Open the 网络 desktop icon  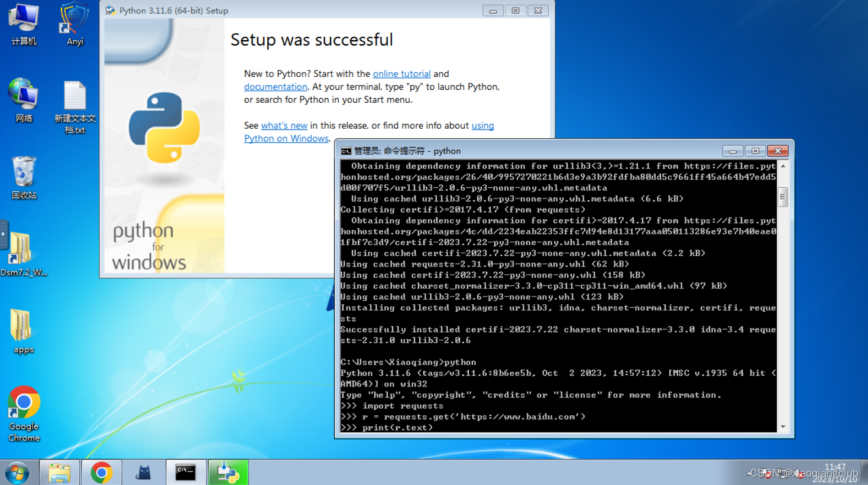tap(24, 100)
